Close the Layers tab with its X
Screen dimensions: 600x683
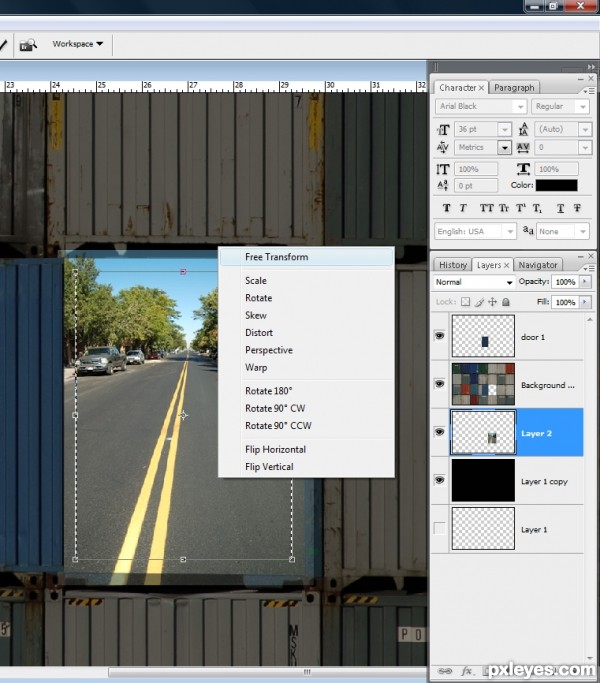point(506,265)
